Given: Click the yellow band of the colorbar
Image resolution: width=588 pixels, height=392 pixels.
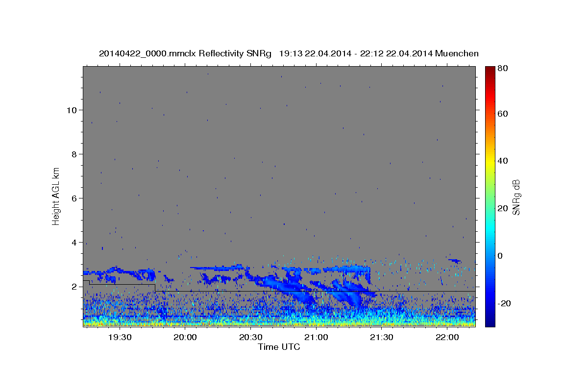Looking at the screenshot, I should 490,161.
